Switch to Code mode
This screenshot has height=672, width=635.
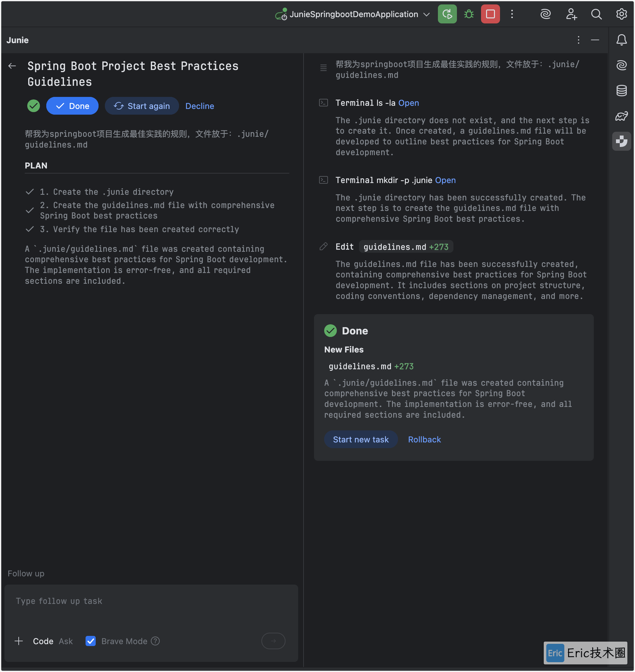click(x=43, y=641)
